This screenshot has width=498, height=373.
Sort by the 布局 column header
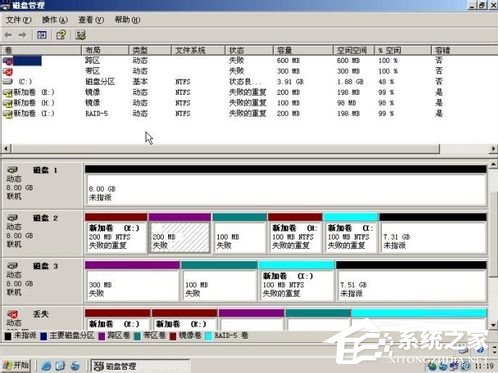point(105,50)
